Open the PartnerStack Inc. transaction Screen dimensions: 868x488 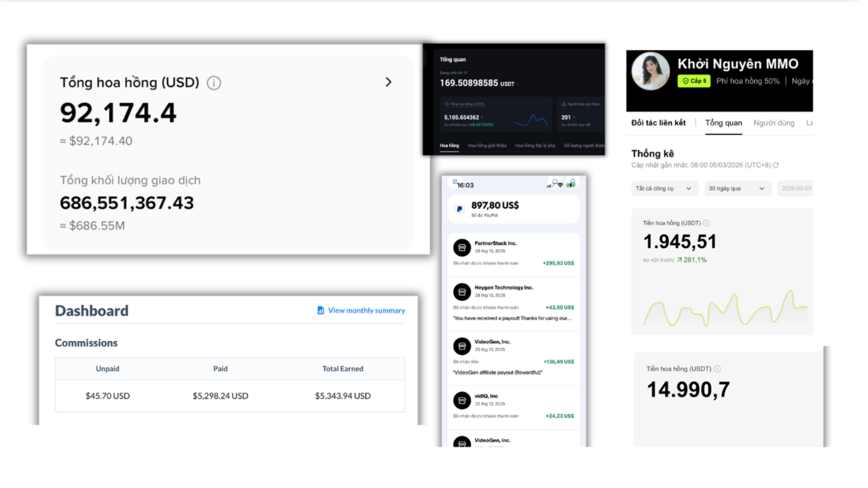point(514,254)
